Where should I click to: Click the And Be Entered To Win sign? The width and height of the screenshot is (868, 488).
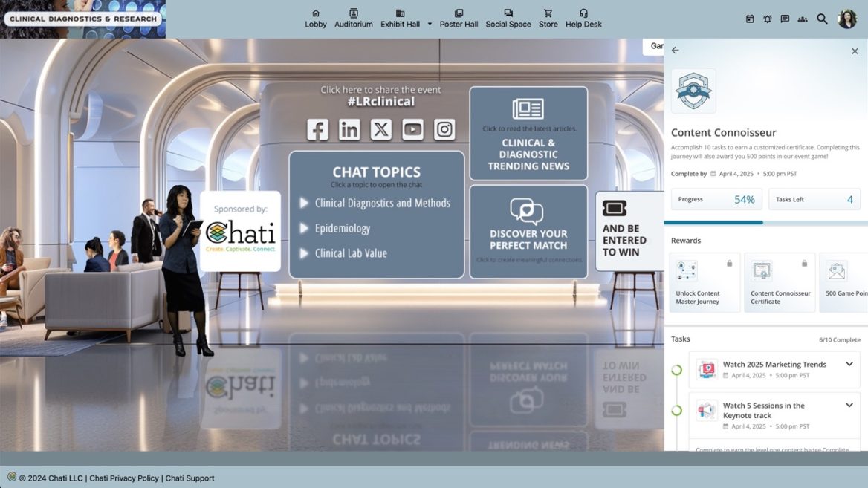click(x=629, y=231)
